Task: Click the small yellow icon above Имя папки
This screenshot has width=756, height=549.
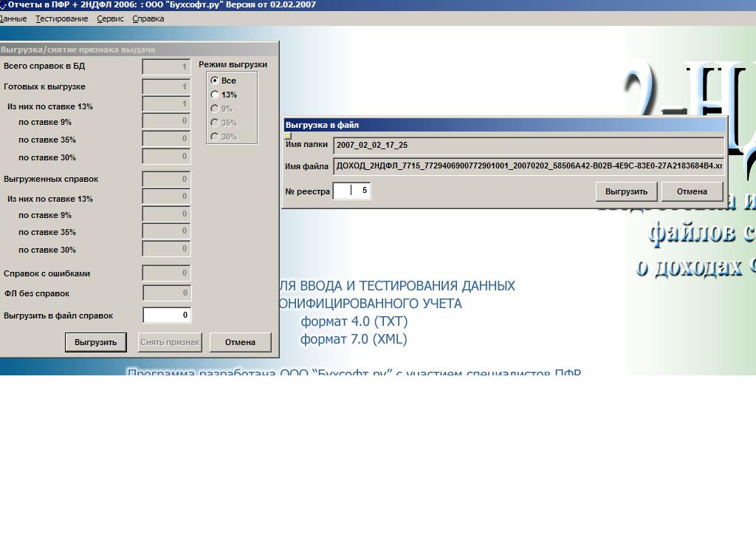Action: (288, 136)
